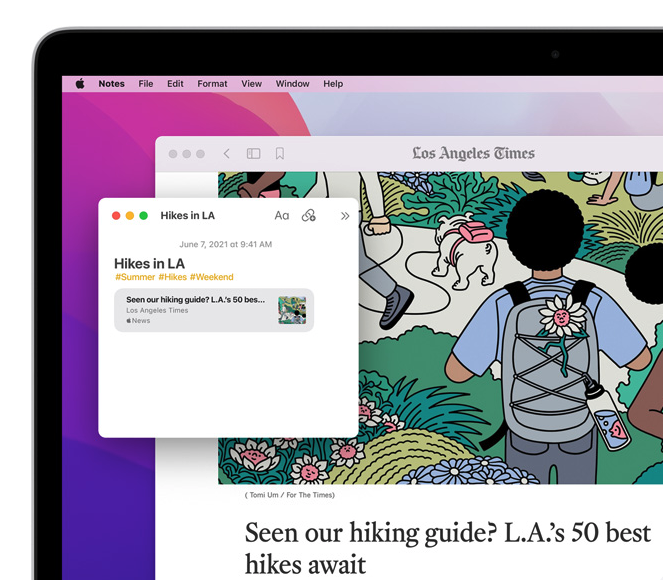
Task: Click the June 7, 2021 date text
Action: click(x=226, y=244)
